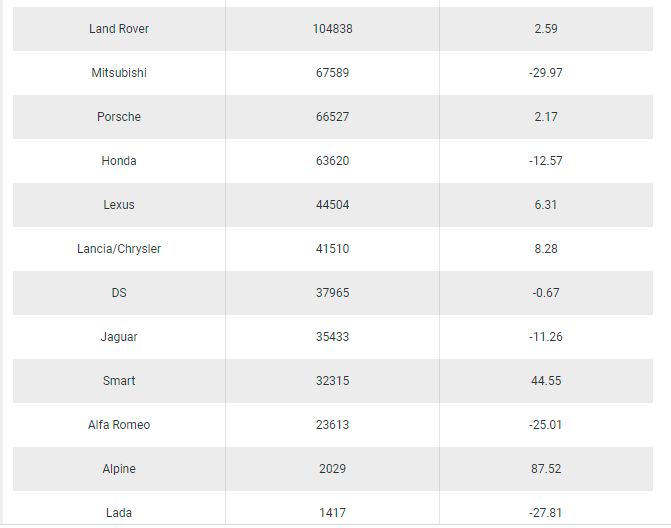
Task: Select Mitsubishi's change value -29.97
Action: (546, 73)
